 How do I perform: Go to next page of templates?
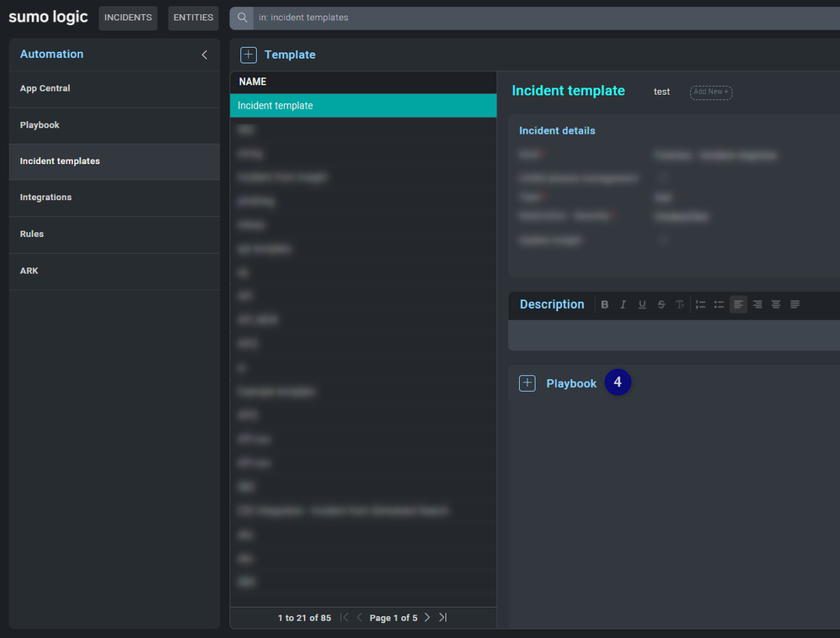coord(427,618)
